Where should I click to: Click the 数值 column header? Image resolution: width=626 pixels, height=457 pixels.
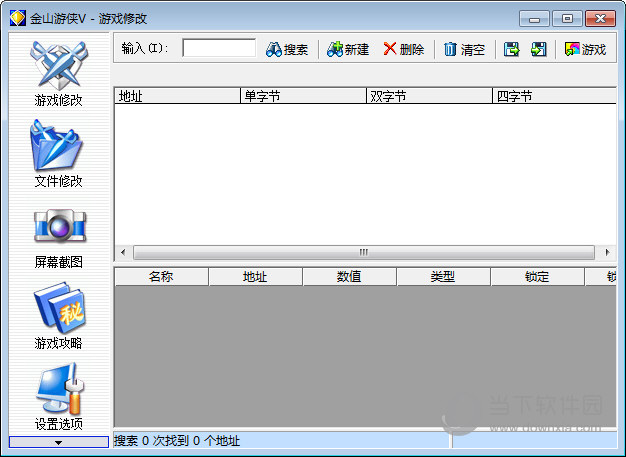click(x=349, y=277)
